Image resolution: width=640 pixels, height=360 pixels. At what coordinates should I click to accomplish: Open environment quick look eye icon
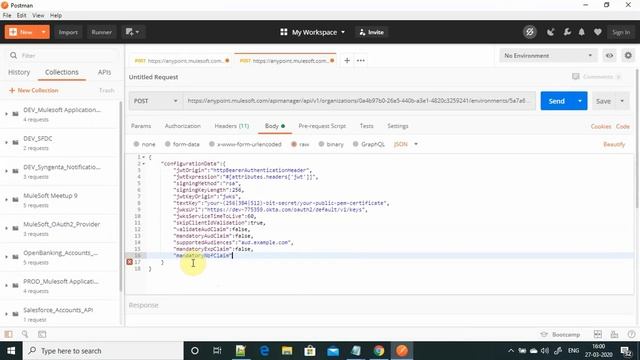coord(609,56)
